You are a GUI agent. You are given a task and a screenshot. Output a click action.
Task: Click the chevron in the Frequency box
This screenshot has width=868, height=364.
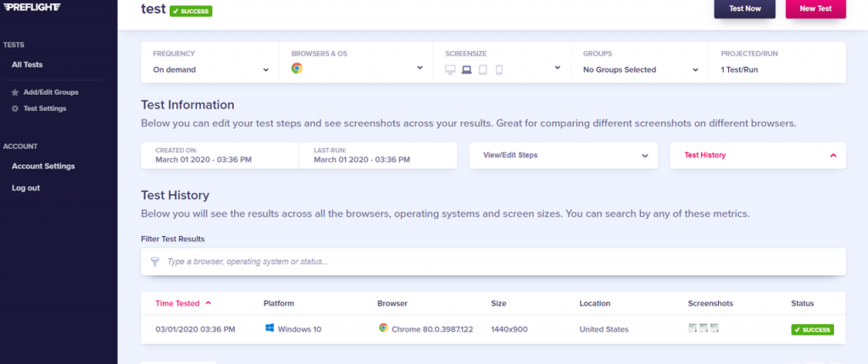pyautogui.click(x=265, y=70)
